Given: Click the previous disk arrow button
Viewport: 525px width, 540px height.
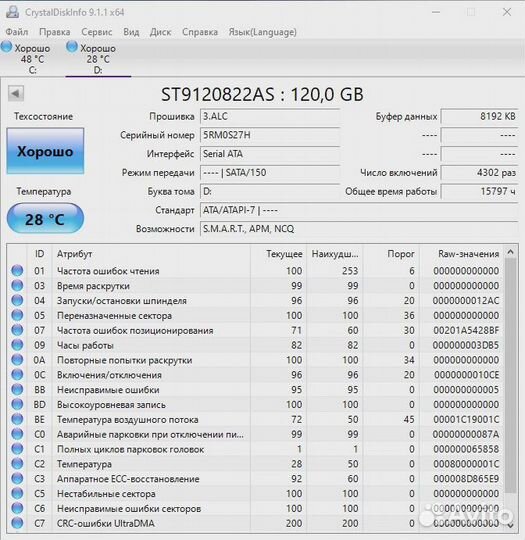Looking at the screenshot, I should point(16,93).
